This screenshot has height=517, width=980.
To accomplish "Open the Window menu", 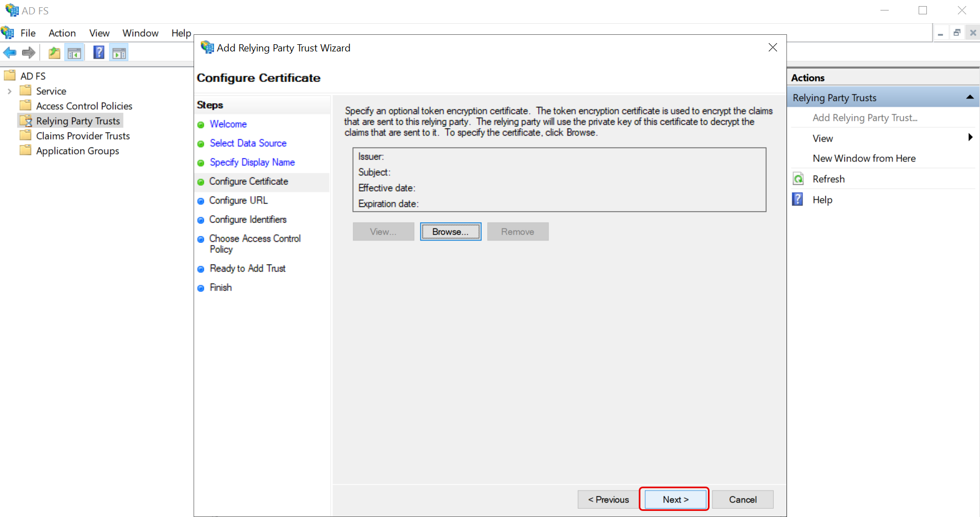I will 140,33.
